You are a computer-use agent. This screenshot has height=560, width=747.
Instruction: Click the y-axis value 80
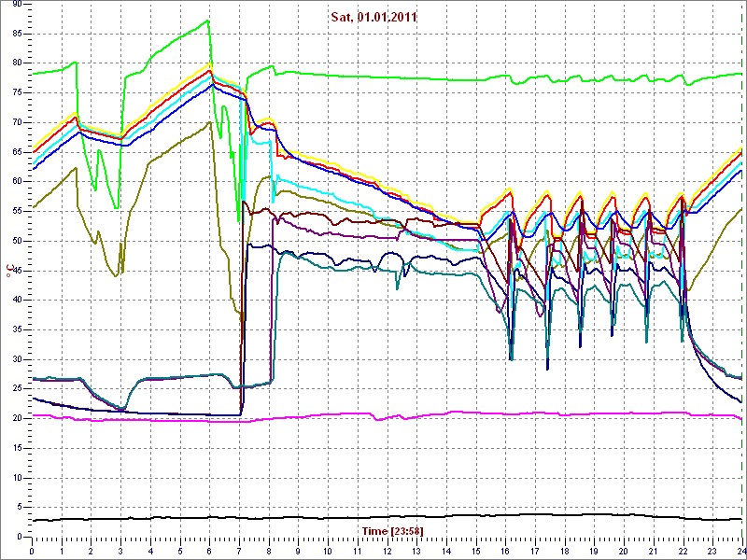point(17,63)
